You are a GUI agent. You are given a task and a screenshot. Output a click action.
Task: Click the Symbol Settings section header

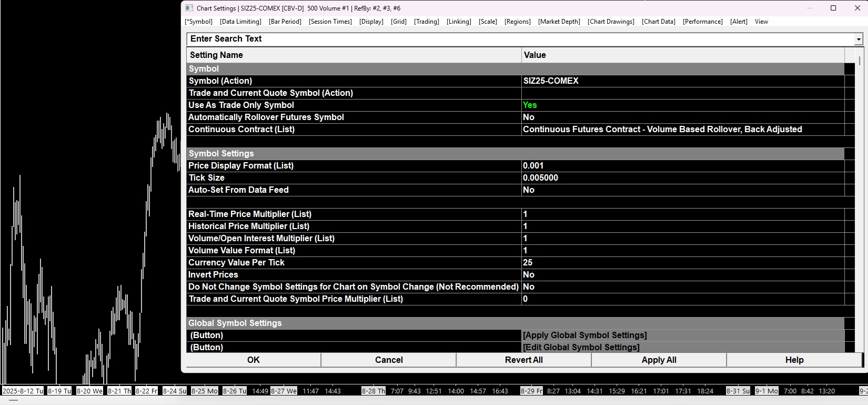516,153
